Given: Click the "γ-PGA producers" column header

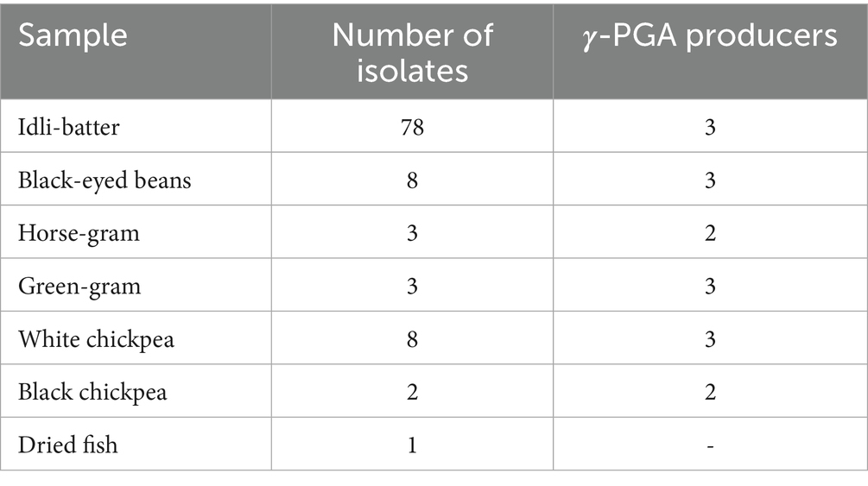Looking at the screenshot, I should (x=710, y=35).
